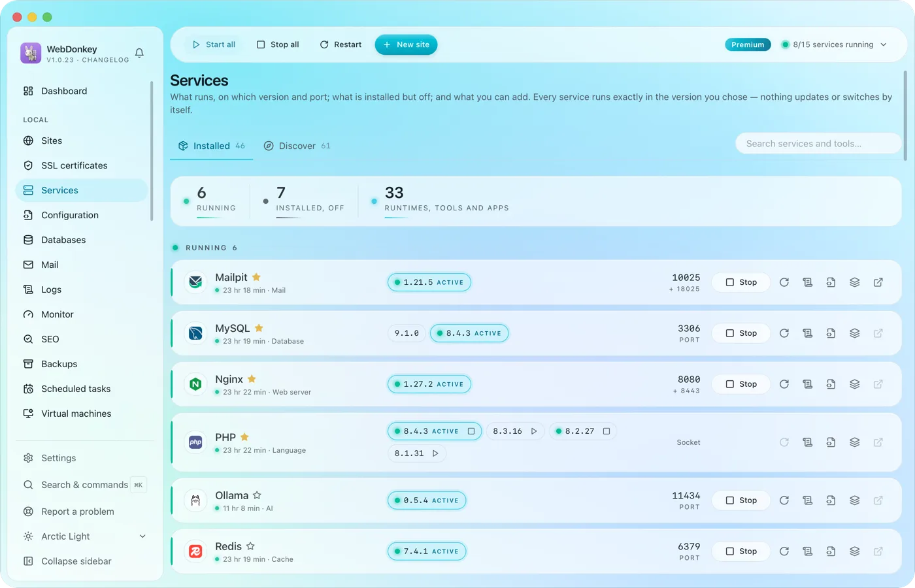Expand the 8/15 services running dropdown
This screenshot has width=915, height=588.
coord(834,44)
